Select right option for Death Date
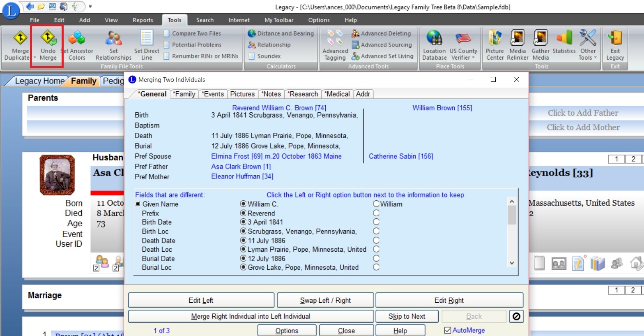The height and width of the screenshot is (336, 644). [x=376, y=240]
